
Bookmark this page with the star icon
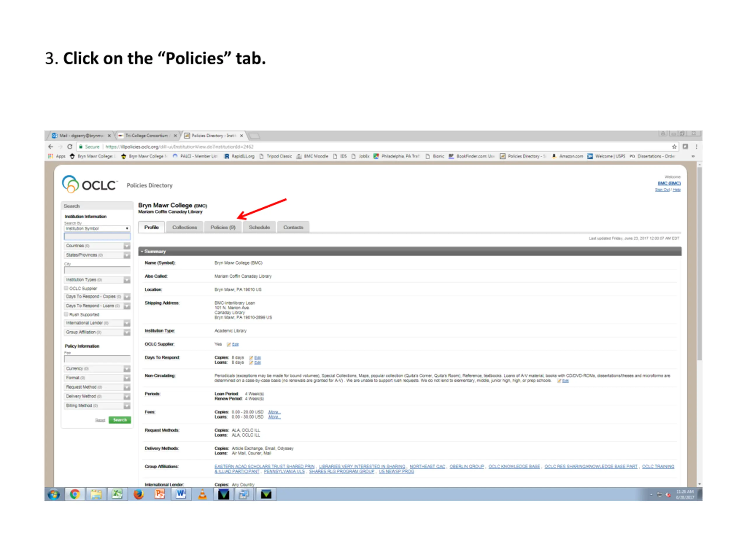click(674, 147)
